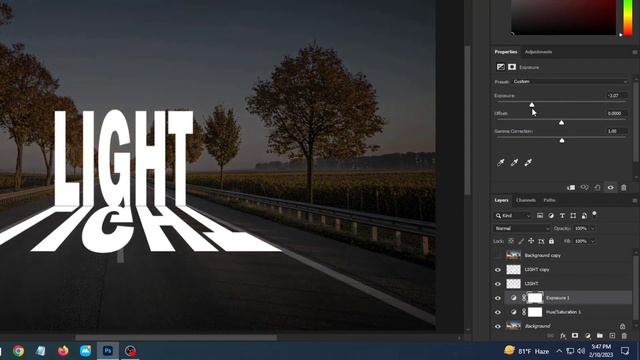Pick the gray point eyedropper

(x=514, y=162)
